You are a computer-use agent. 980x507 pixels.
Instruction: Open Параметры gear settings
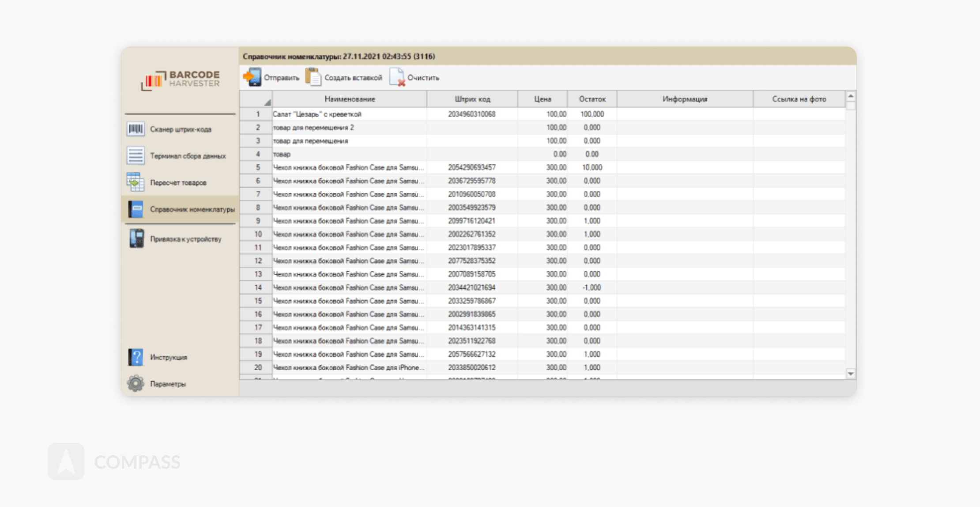coord(136,383)
